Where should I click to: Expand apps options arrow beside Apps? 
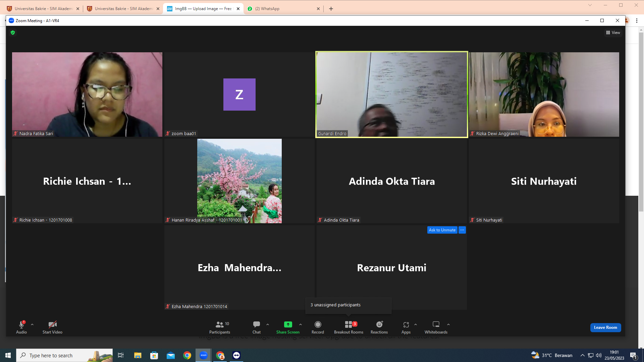click(416, 324)
